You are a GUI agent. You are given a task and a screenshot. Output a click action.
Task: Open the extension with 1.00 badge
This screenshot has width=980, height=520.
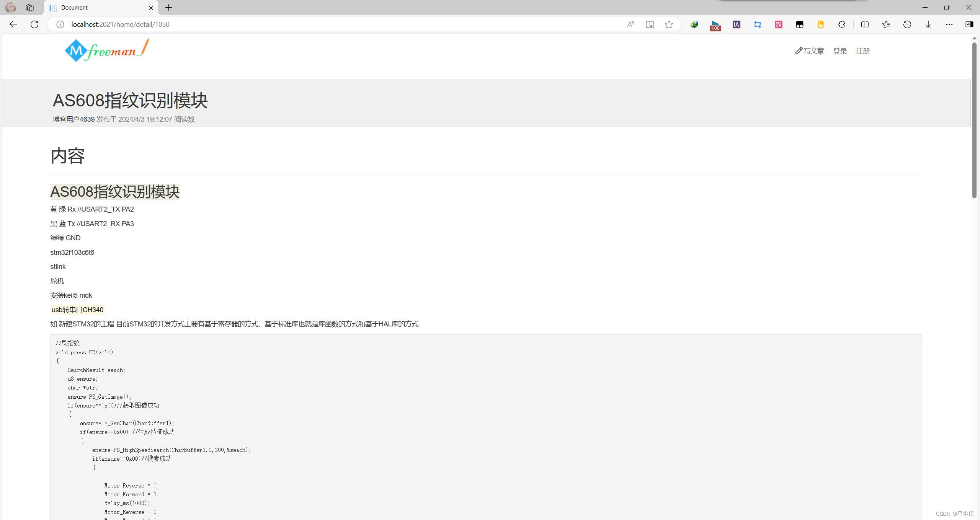coord(715,25)
